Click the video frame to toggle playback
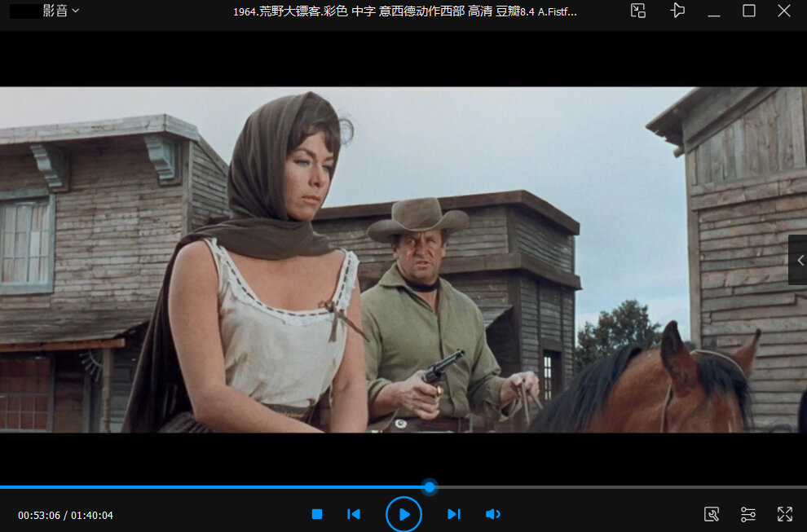The height and width of the screenshot is (532, 807). (403, 259)
